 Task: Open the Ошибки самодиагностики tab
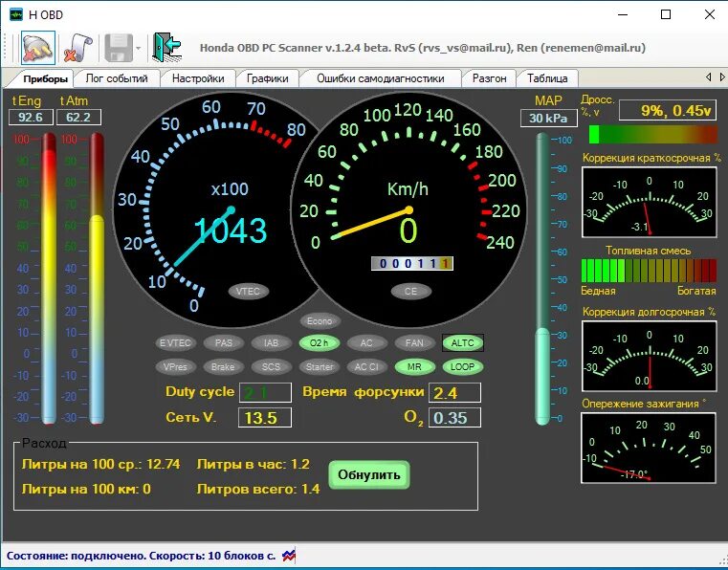[380, 78]
